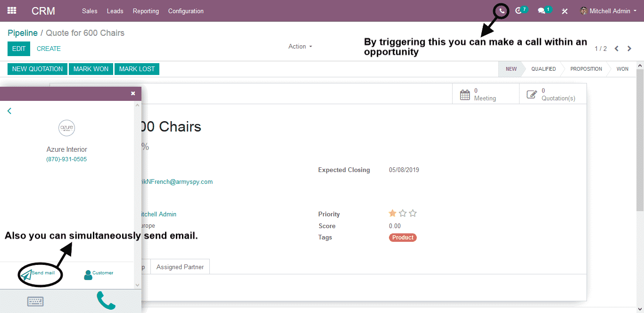The height and width of the screenshot is (313, 644).
Task: Open the Configuration menu
Action: pos(186,11)
